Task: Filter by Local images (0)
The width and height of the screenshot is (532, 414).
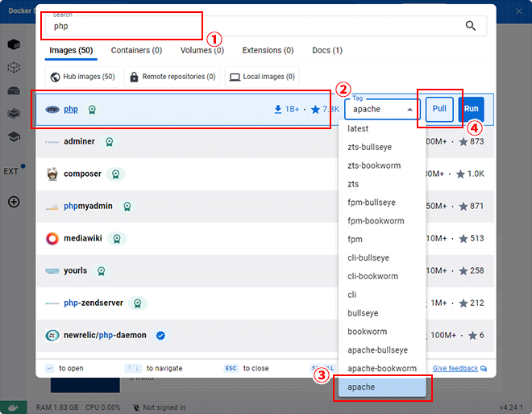Action: tap(262, 77)
